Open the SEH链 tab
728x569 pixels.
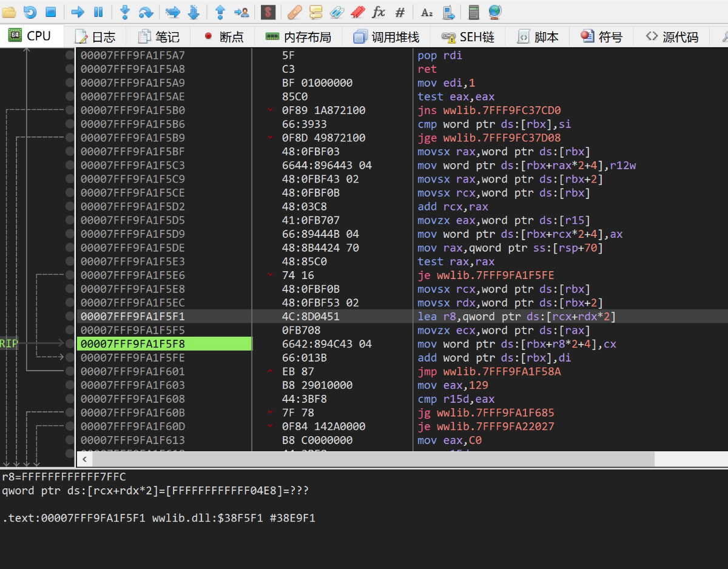468,36
